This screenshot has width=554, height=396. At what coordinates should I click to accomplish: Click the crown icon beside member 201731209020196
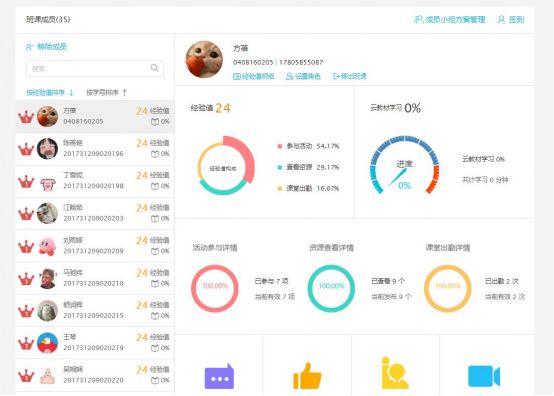click(x=26, y=149)
